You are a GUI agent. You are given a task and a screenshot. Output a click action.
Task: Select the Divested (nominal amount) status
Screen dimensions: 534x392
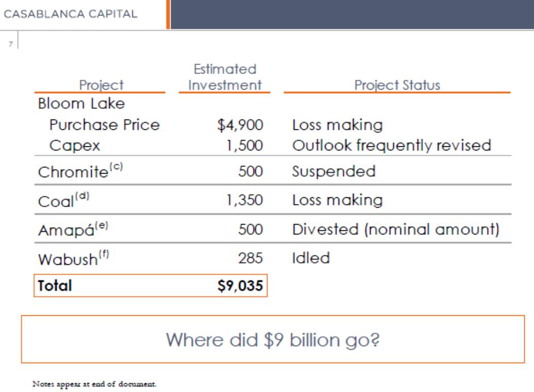(395, 229)
